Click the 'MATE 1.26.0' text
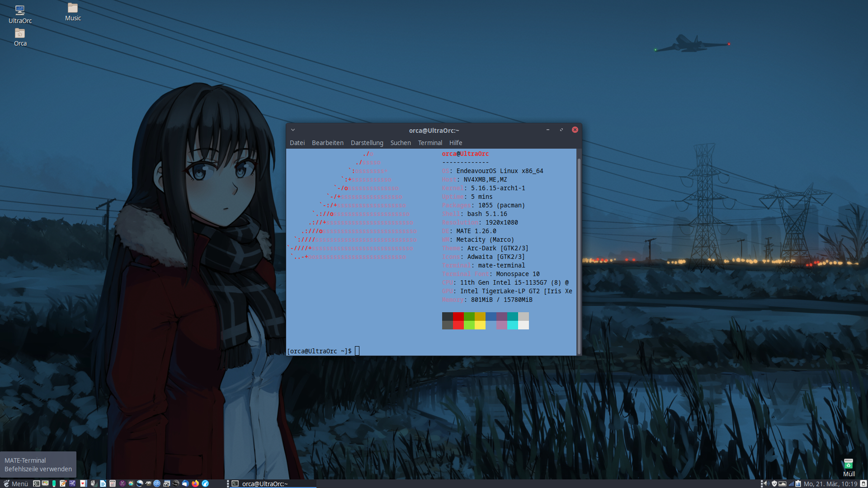 click(x=476, y=231)
